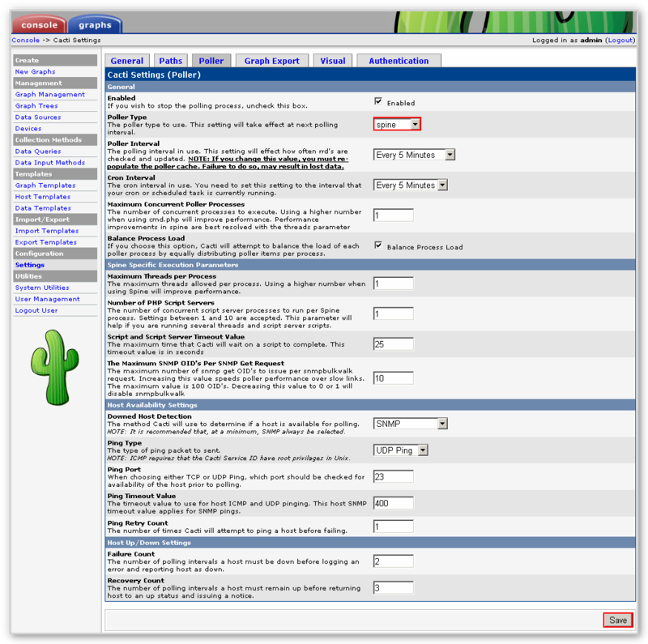Click the Number of PHP Script Servers field
Viewport: 648px width, 644px height.
(x=394, y=313)
